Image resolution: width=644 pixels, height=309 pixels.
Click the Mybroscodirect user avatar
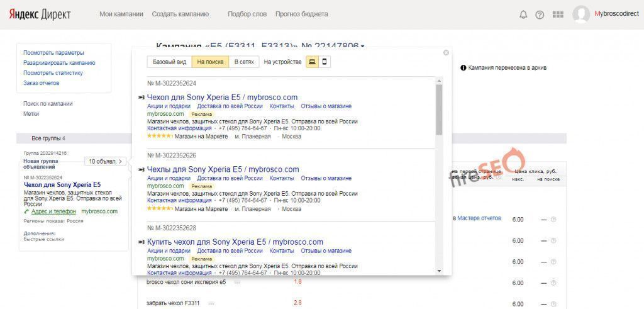click(x=581, y=14)
